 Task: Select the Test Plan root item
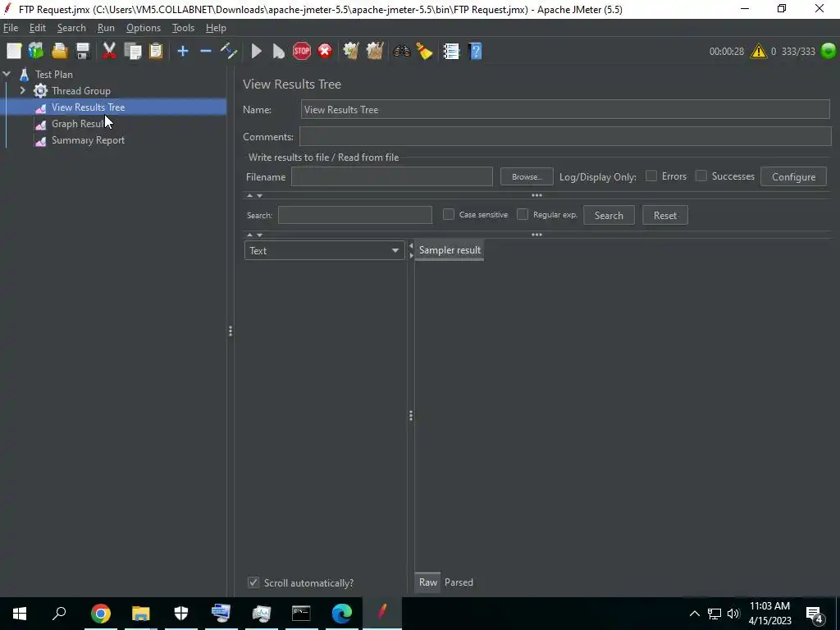point(54,75)
